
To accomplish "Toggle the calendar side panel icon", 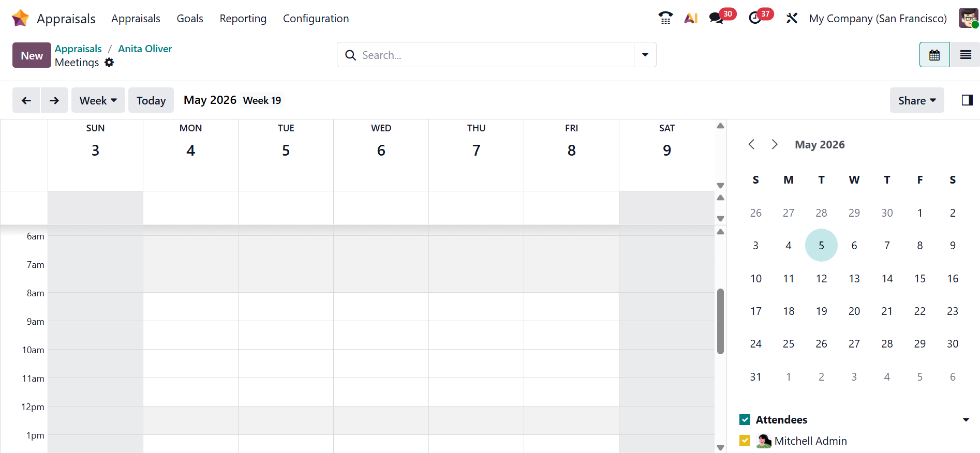I will pos(967,100).
